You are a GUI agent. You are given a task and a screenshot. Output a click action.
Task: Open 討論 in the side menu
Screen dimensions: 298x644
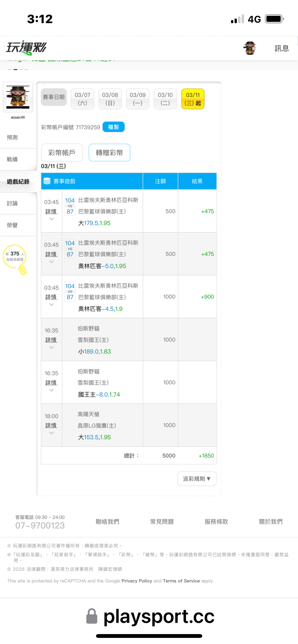click(x=12, y=203)
